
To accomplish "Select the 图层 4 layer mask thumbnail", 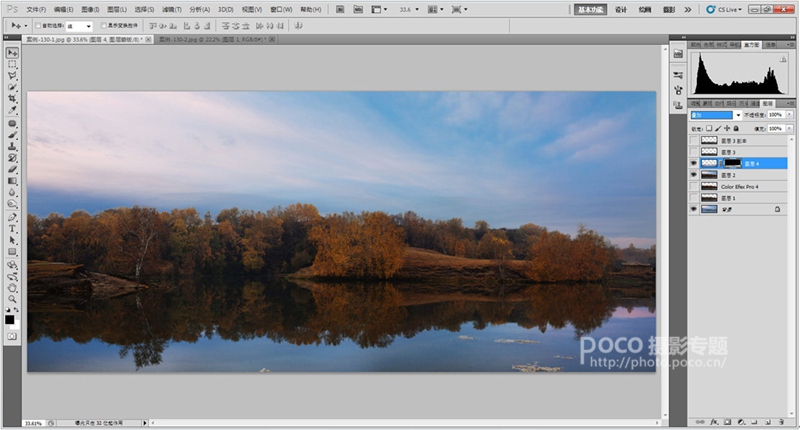I will tap(733, 163).
